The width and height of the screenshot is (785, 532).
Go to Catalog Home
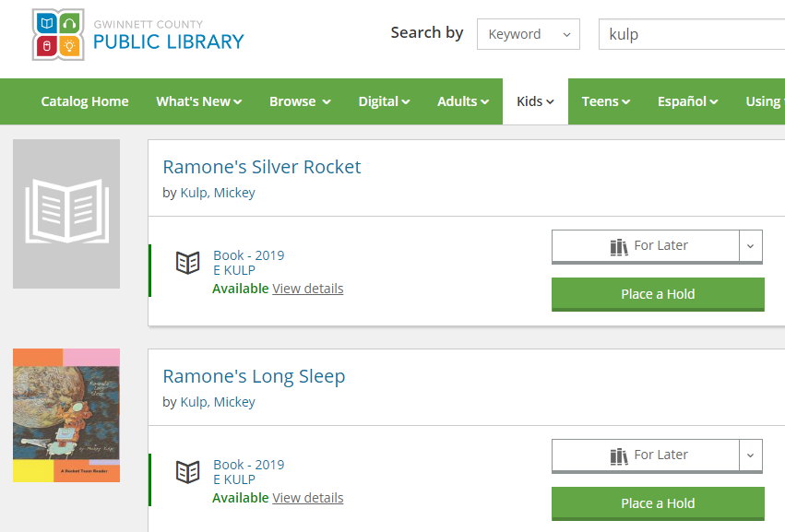[85, 101]
